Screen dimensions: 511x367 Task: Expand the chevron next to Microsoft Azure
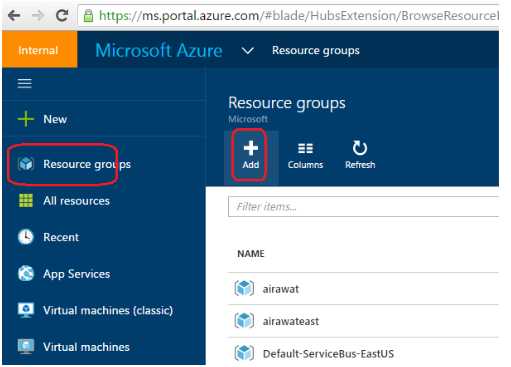point(248,51)
